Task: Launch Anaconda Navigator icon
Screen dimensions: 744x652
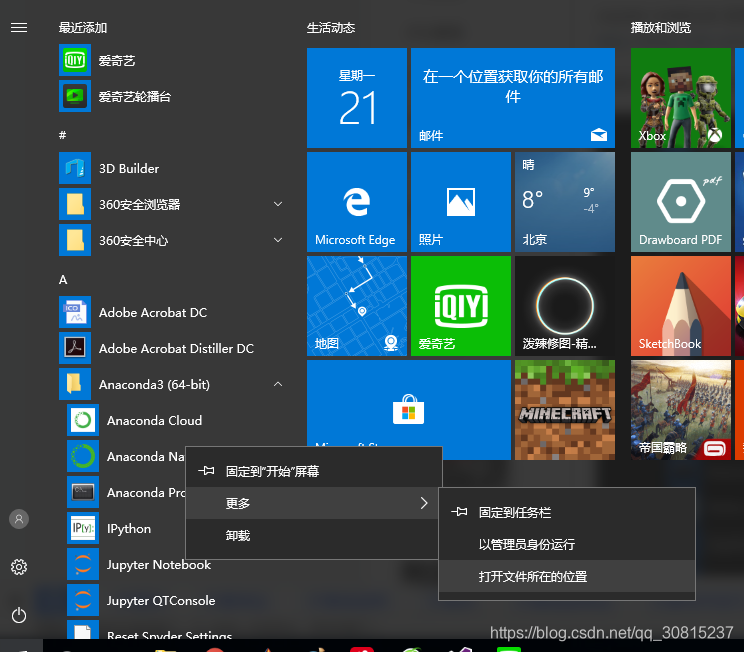Action: [x=83, y=456]
